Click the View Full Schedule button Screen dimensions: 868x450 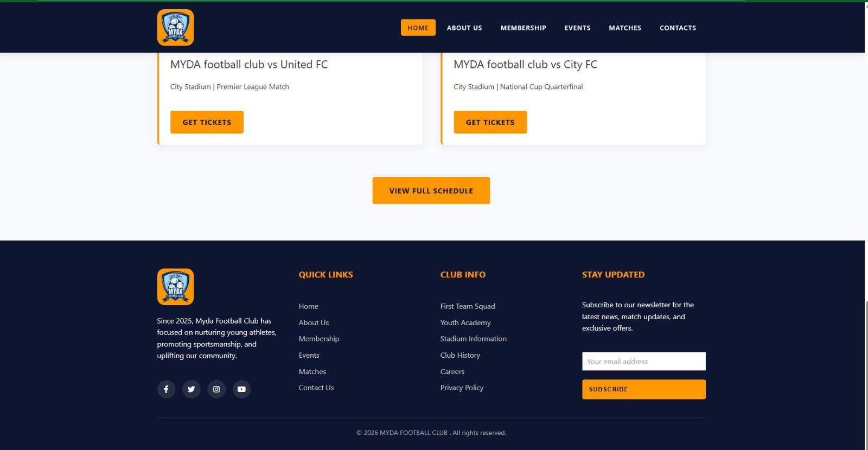431,191
